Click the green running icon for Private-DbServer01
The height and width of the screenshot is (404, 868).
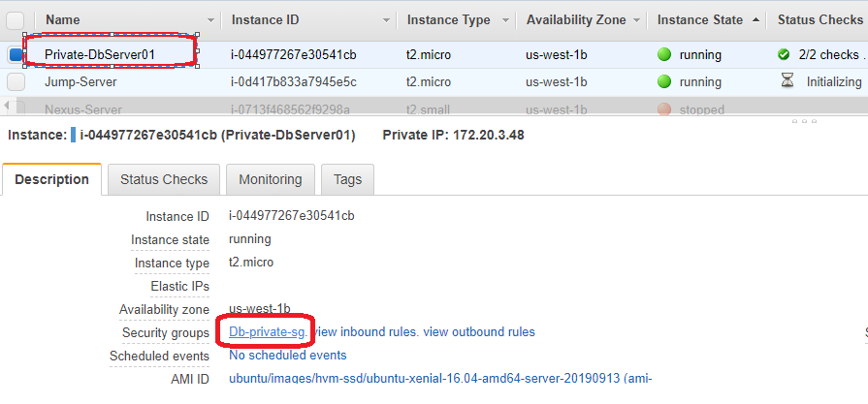[664, 54]
